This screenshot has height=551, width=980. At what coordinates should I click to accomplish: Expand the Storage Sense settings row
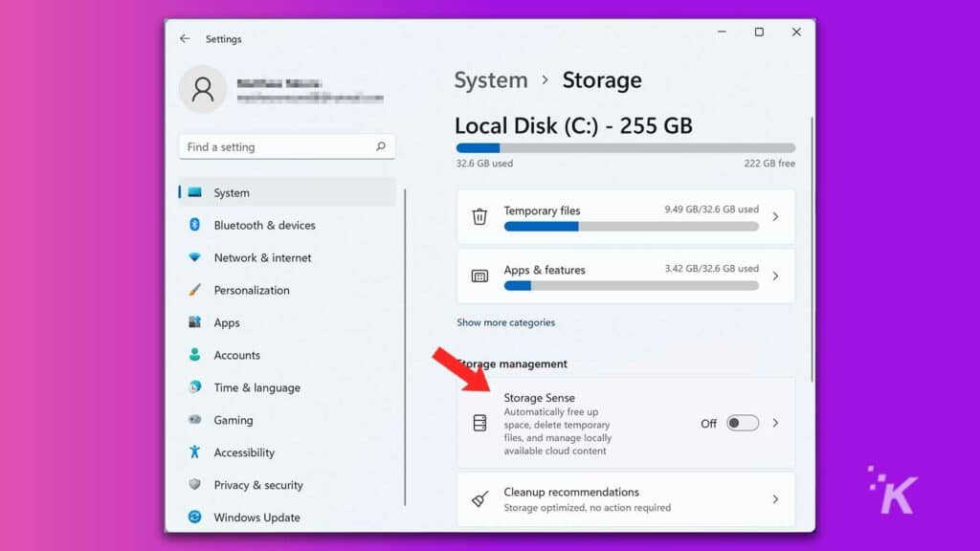click(x=777, y=423)
